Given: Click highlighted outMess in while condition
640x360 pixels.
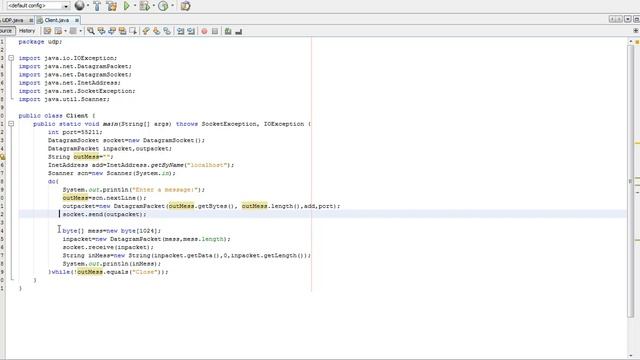Looking at the screenshot, I should point(90,272).
